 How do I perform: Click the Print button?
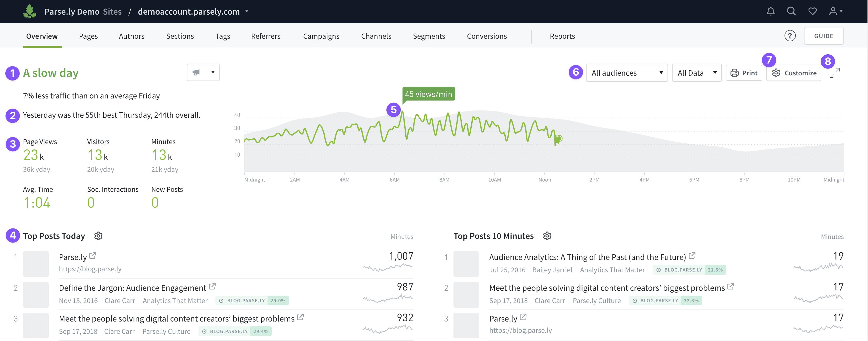point(744,73)
